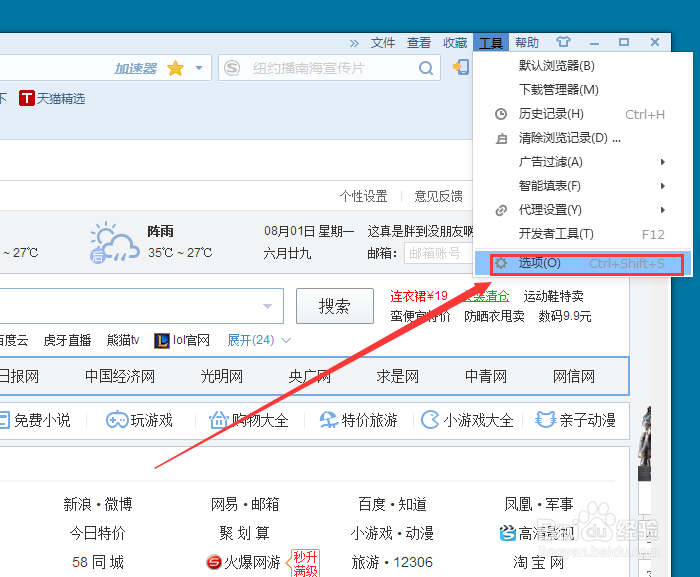
Task: Click the weather cloud icon
Action: [114, 242]
